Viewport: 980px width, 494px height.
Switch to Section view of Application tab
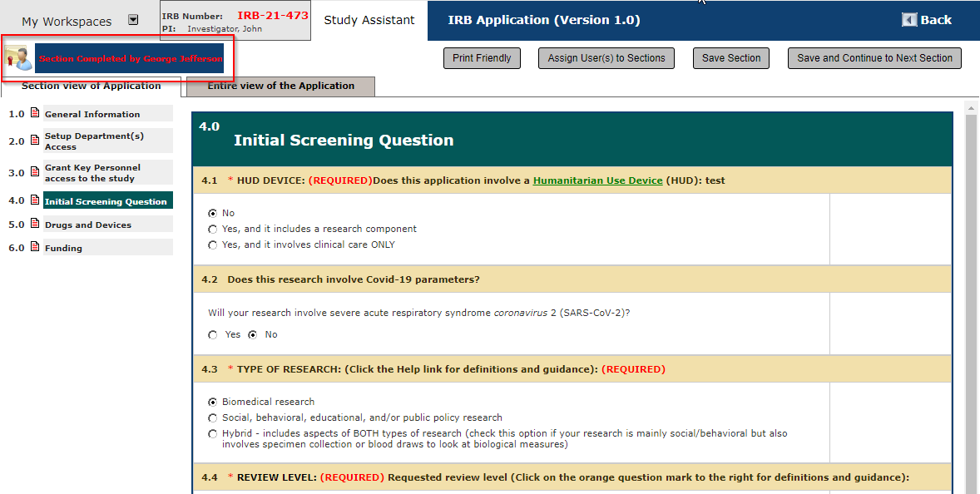pos(92,86)
